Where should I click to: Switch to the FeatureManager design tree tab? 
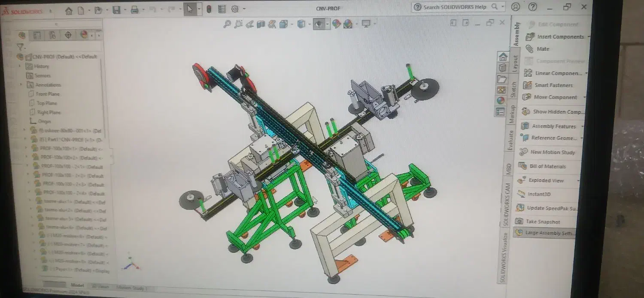click(x=22, y=35)
